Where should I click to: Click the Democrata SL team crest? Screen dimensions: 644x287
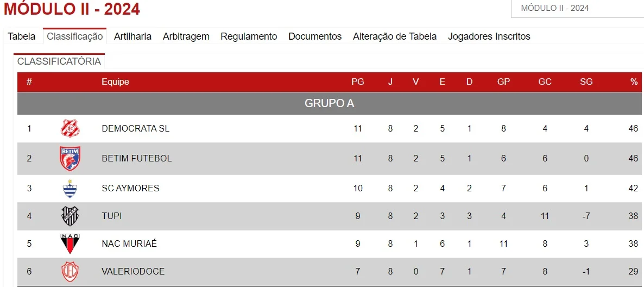(x=70, y=129)
